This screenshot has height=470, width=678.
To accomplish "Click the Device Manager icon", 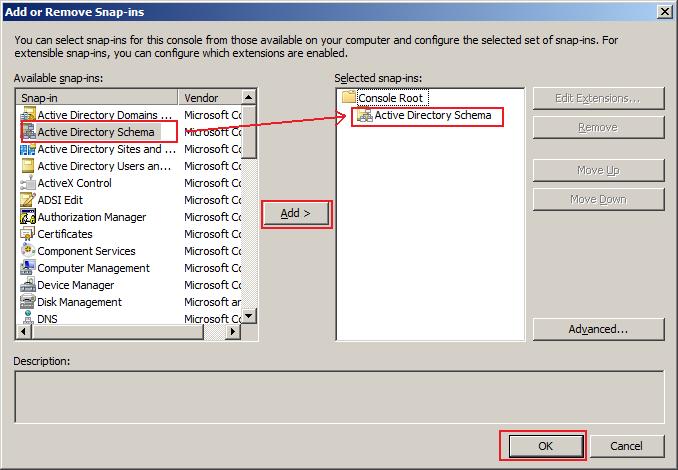I will point(28,285).
